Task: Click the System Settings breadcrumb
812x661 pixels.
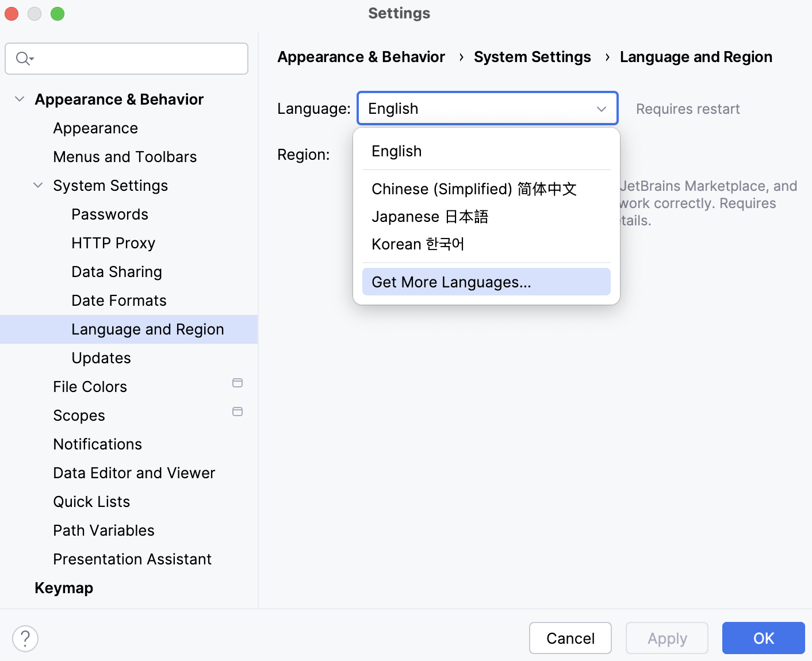Action: 532,56
